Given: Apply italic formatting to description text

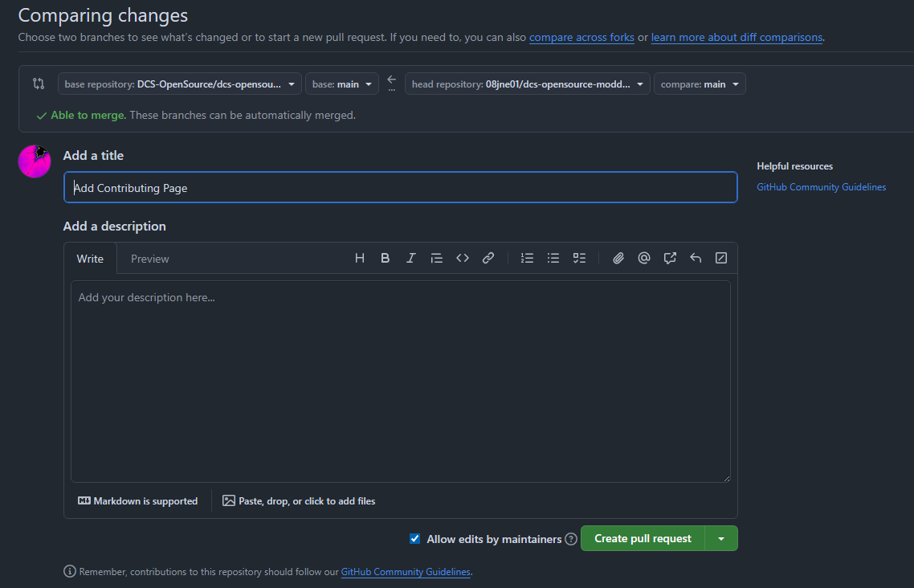Looking at the screenshot, I should click(x=411, y=258).
